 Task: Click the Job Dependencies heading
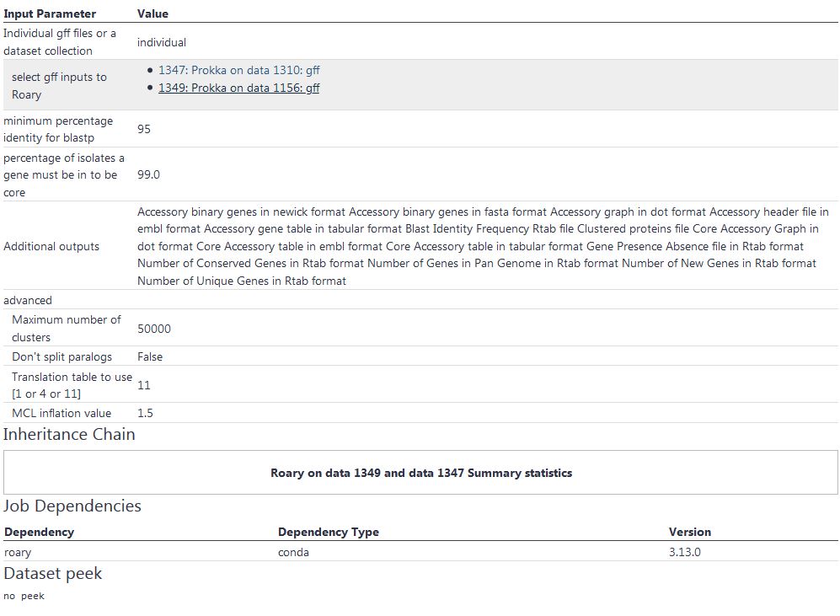pos(72,506)
